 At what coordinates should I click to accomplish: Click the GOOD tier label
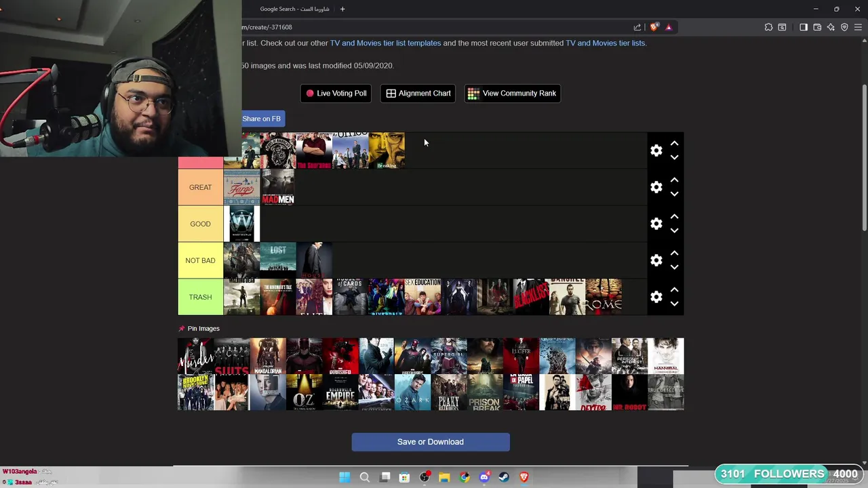200,224
